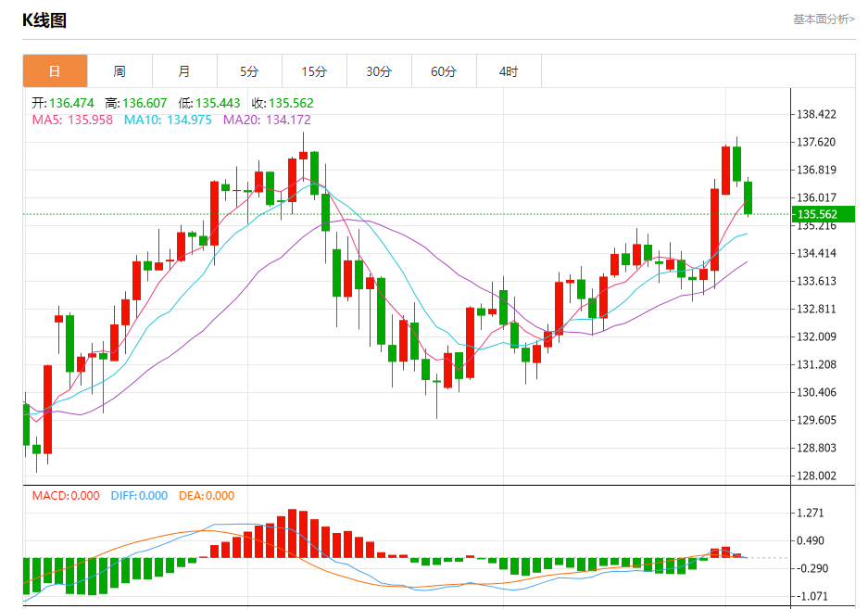Screen dimensions: 868x609
Task: Open the 60分 interval tab
Action: pos(444,71)
